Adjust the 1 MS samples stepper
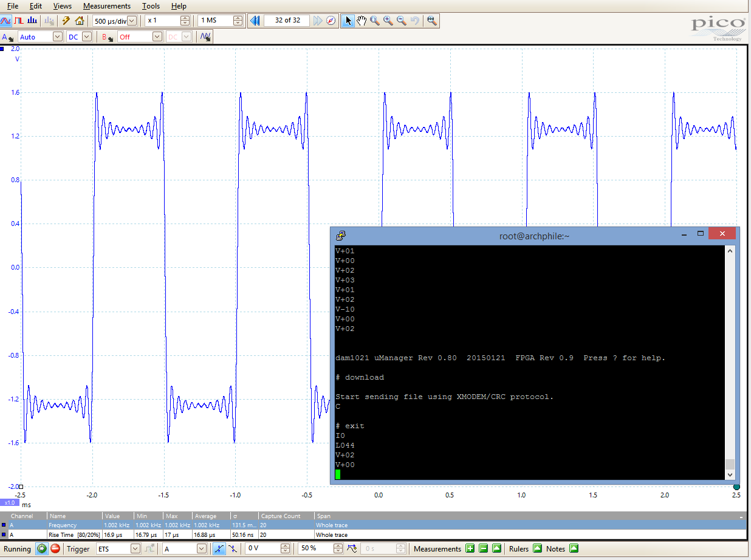The height and width of the screenshot is (560, 751). 238,21
